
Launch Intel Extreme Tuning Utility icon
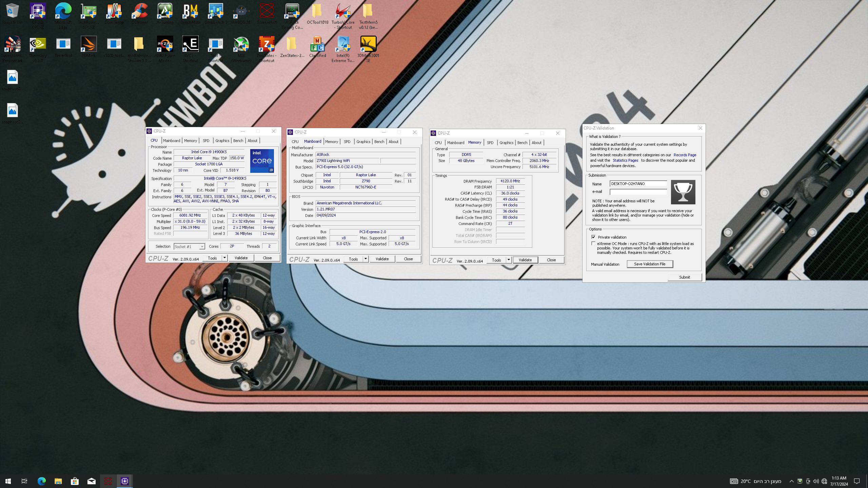click(x=343, y=49)
